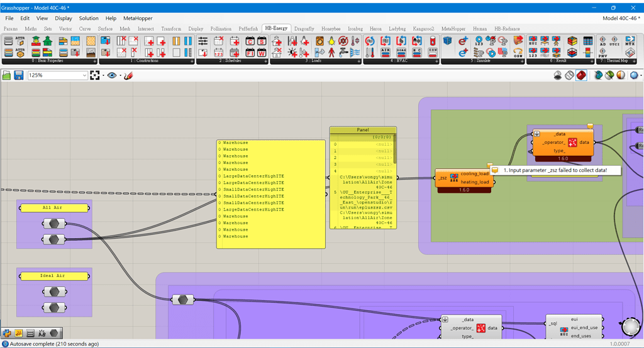Toggle preview with the eye icon
644x348 pixels.
[x=112, y=75]
